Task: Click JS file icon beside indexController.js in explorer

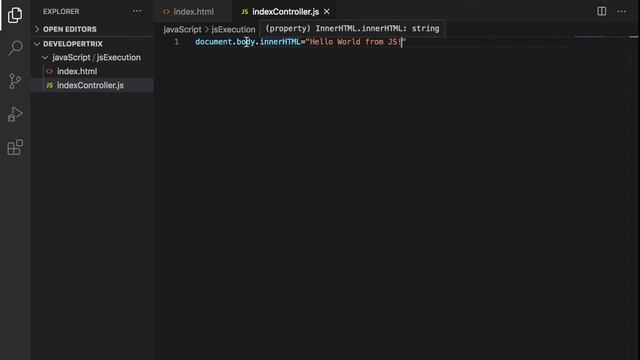Action: (49, 85)
